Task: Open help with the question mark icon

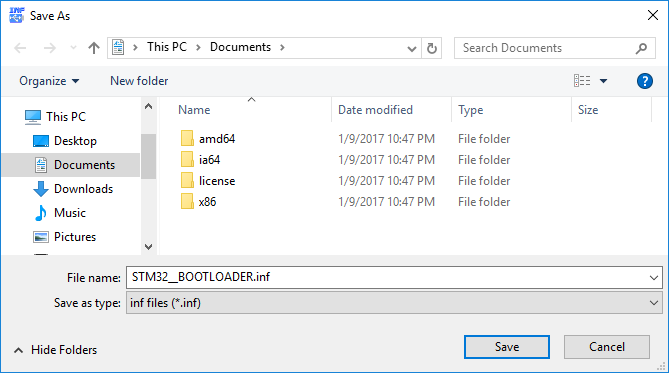Action: [644, 81]
